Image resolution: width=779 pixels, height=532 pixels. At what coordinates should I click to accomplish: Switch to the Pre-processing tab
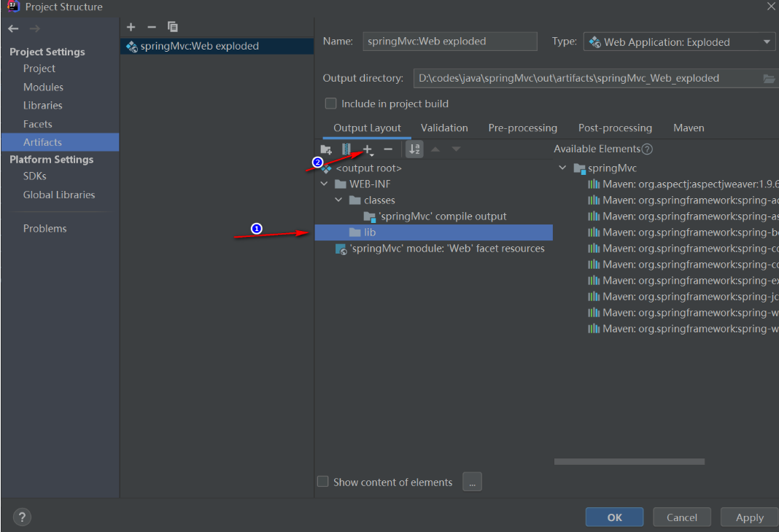[x=523, y=128]
